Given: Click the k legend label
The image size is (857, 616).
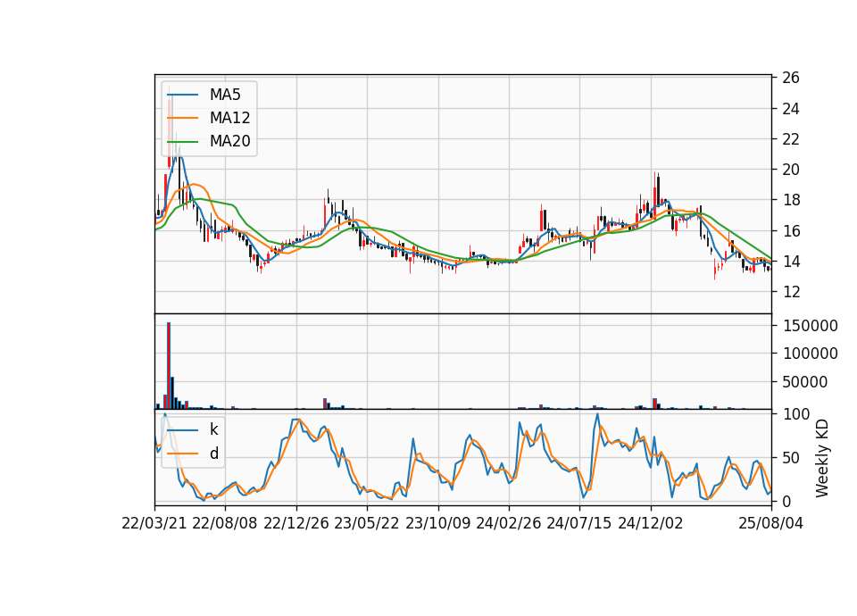Looking at the screenshot, I should (x=213, y=429).
